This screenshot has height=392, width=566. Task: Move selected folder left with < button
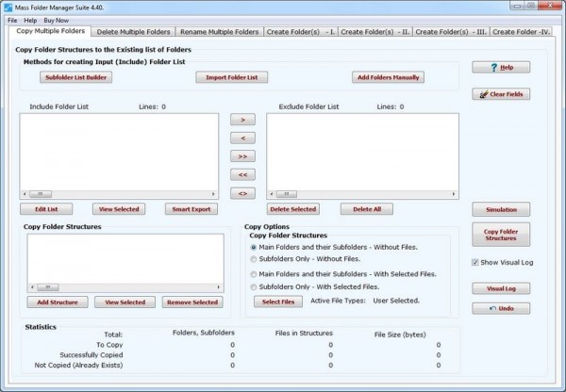coord(242,139)
